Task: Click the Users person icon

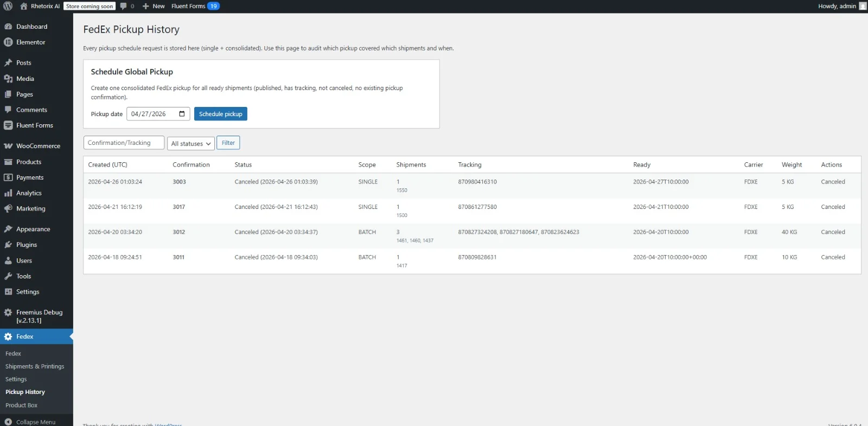Action: coord(8,260)
